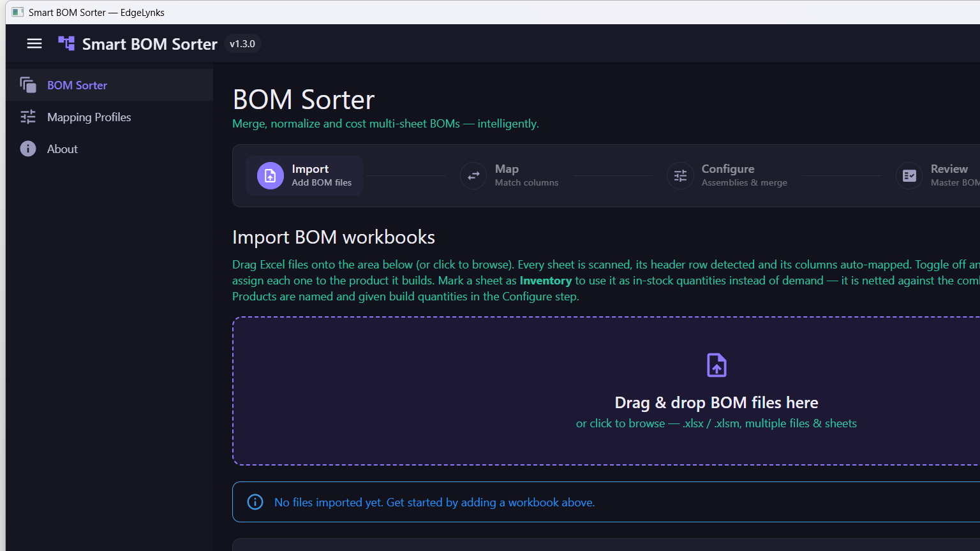Go to the Review step label
The image size is (980, 551).
(x=949, y=169)
